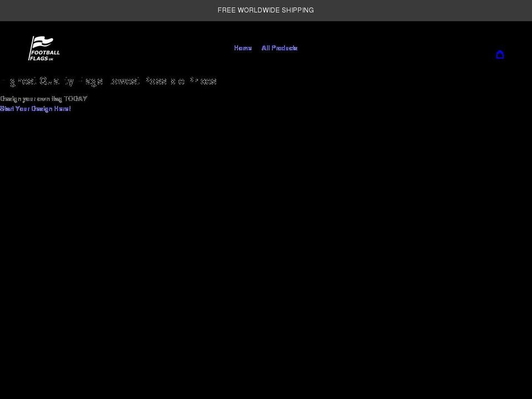Click the 'Start Your Design Here!' link

point(35,109)
